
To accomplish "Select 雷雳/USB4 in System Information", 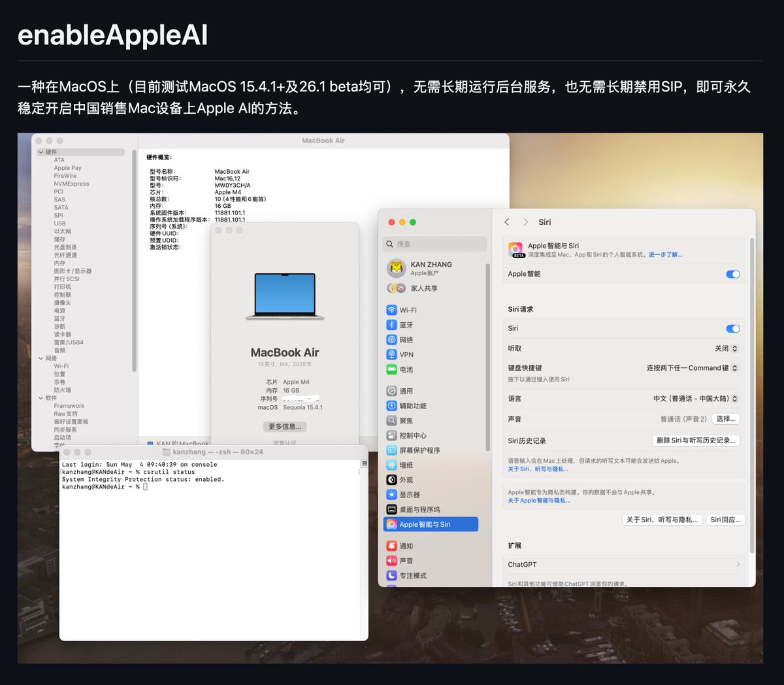I will (69, 342).
